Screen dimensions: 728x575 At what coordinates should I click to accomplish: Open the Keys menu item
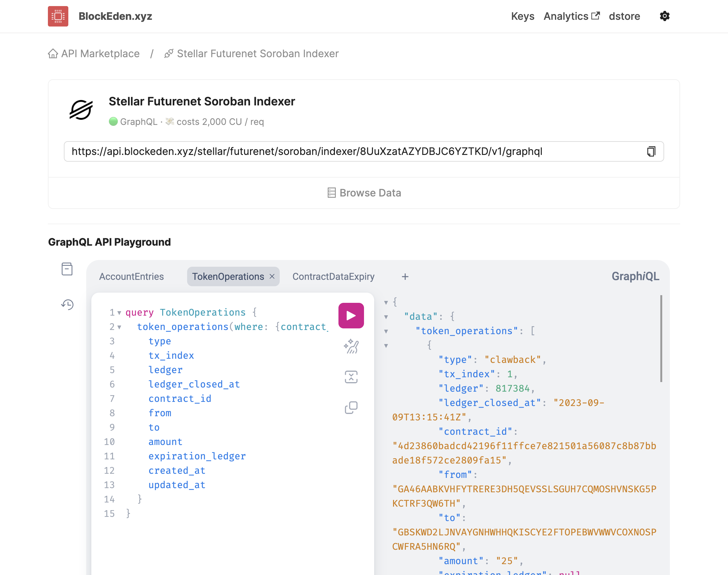click(x=522, y=16)
